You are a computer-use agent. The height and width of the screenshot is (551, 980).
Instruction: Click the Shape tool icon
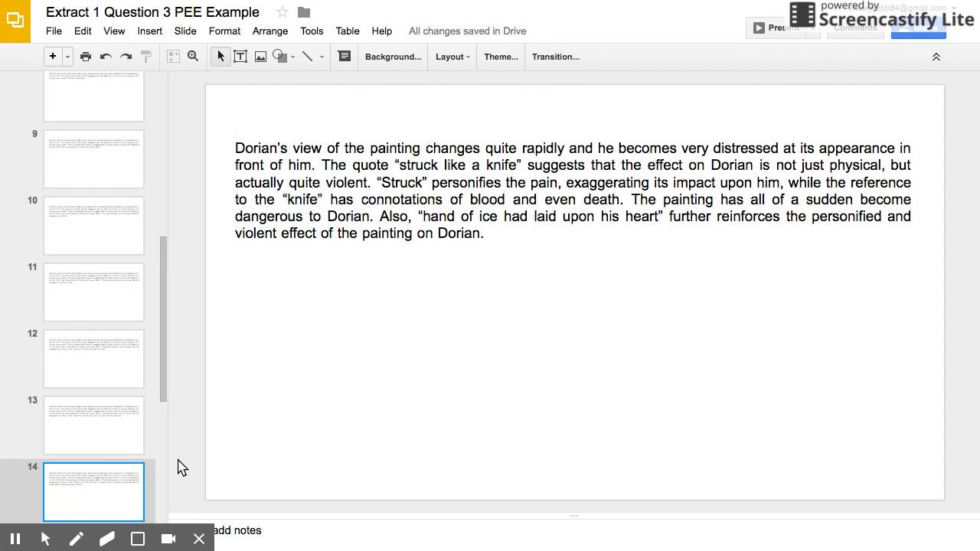pyautogui.click(x=279, y=57)
